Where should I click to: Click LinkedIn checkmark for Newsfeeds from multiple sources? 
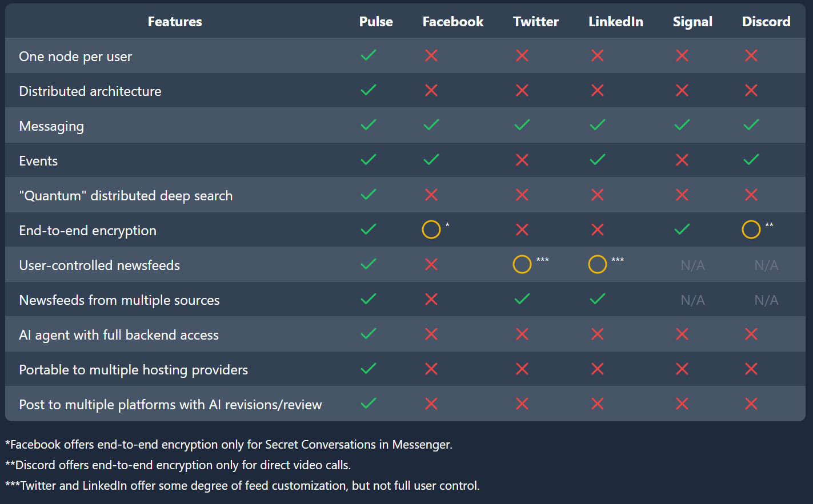point(598,299)
